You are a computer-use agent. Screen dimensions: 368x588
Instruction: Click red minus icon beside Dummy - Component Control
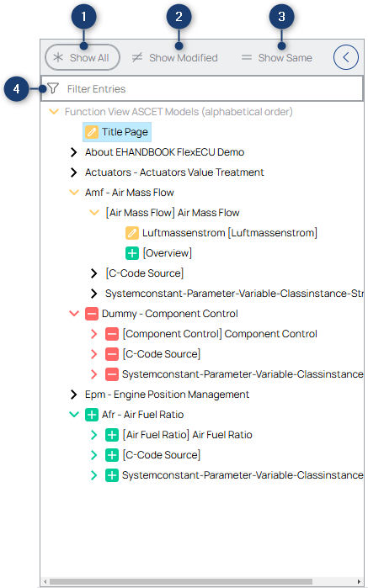coord(91,314)
